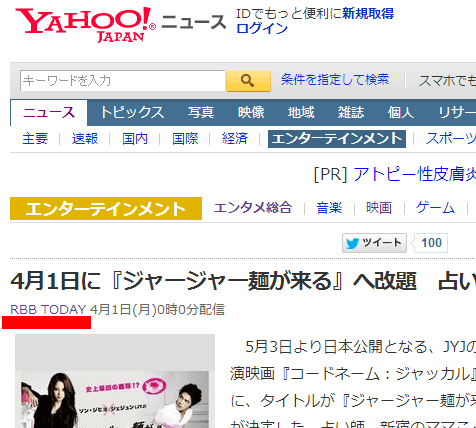
Task: Switch to the 映像 tab
Action: tap(251, 112)
